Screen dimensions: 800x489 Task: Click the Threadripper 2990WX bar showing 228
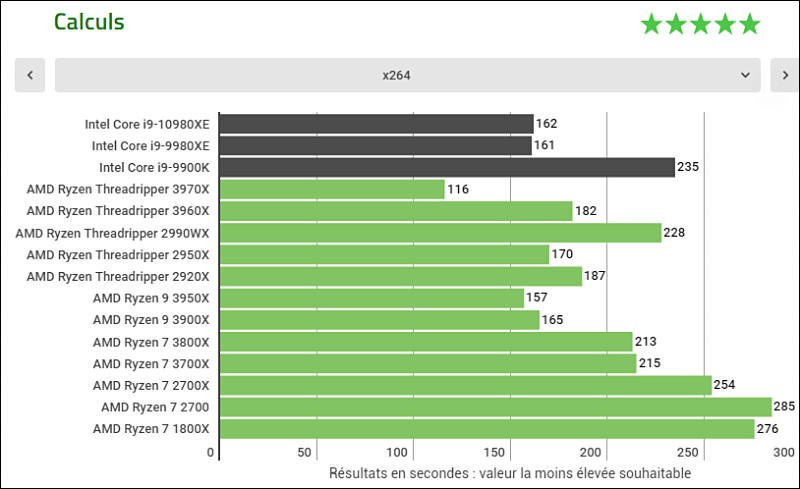click(x=440, y=233)
